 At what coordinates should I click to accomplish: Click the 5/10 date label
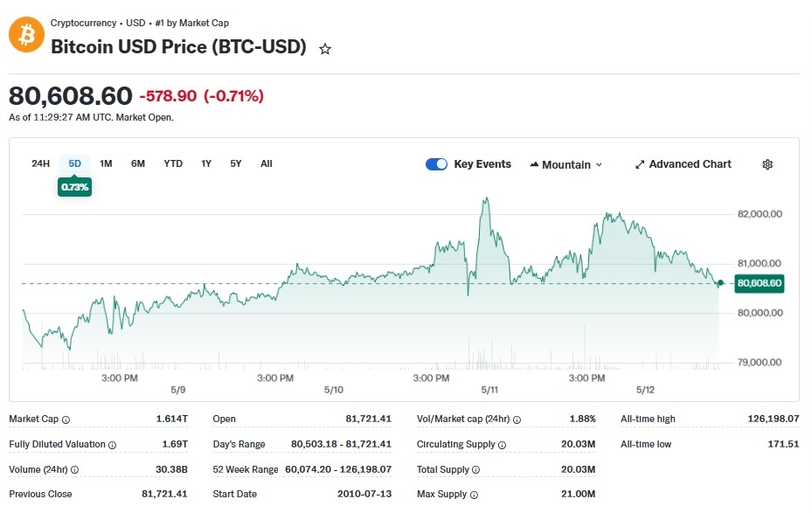[x=334, y=390]
